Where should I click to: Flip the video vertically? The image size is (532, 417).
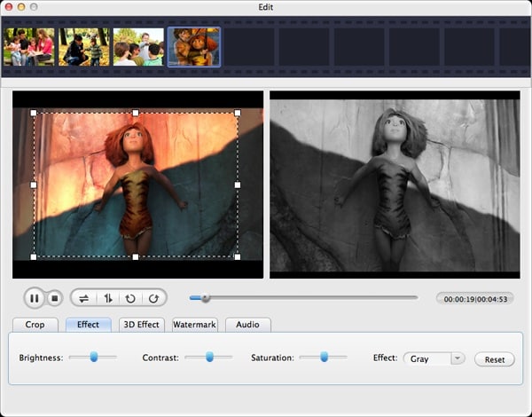tap(108, 298)
